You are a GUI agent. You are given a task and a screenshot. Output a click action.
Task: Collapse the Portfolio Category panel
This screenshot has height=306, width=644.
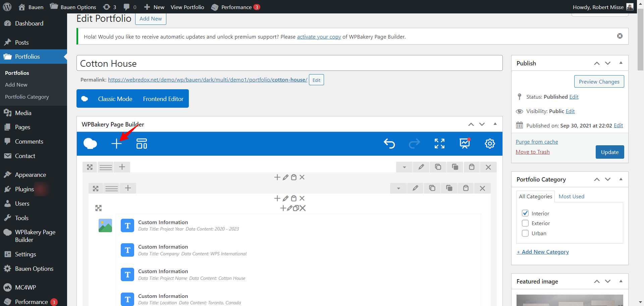621,179
